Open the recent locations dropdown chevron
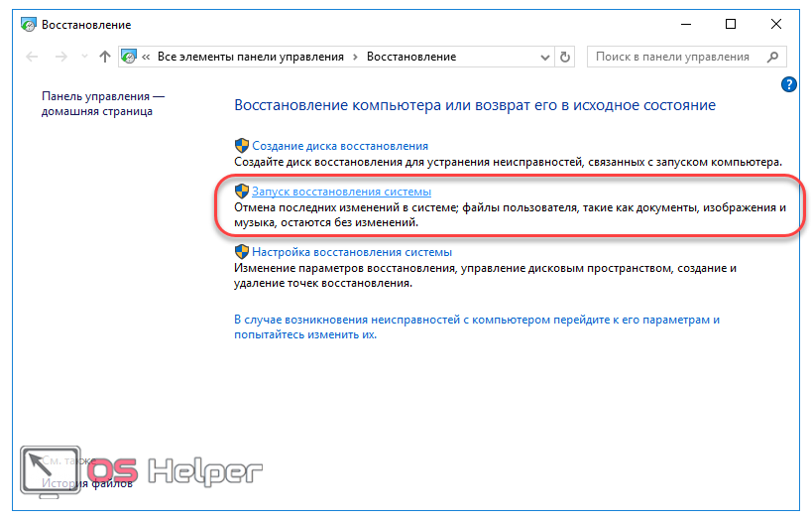This screenshot has height=520, width=812. [83, 58]
